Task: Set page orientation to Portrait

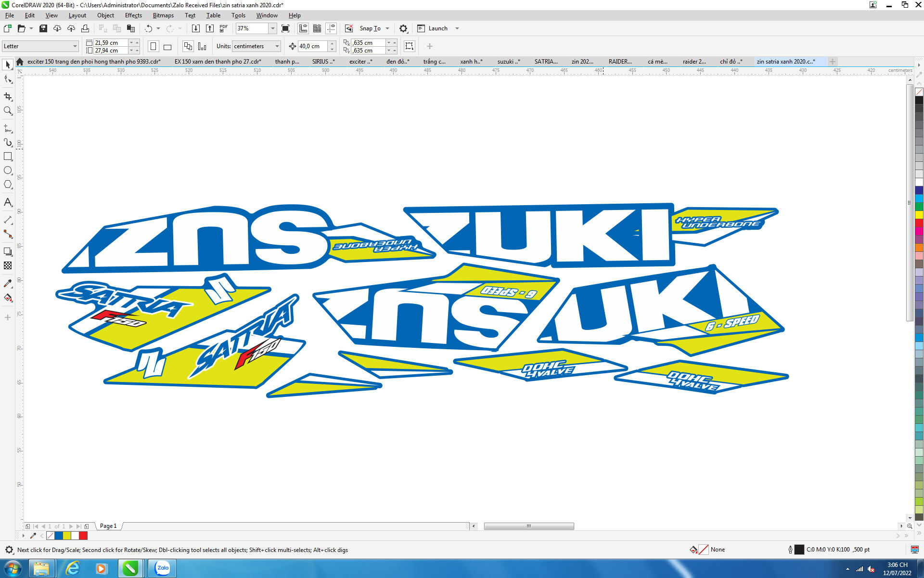Action: (154, 46)
